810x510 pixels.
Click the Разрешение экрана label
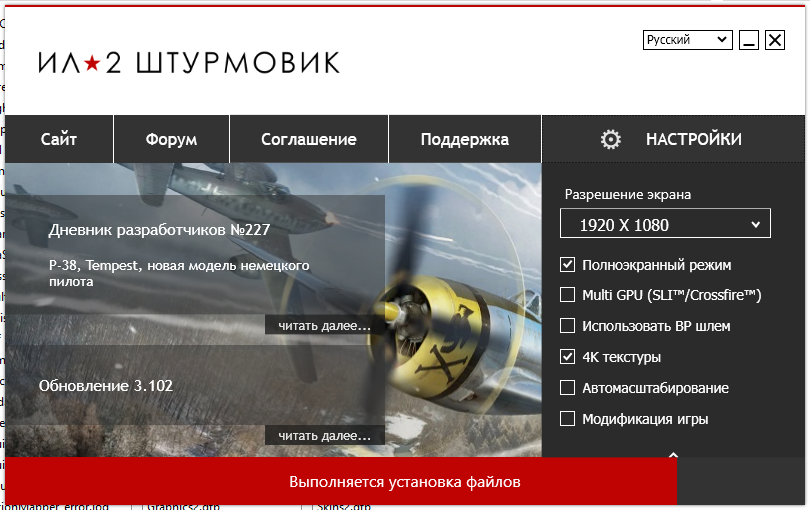click(x=628, y=194)
